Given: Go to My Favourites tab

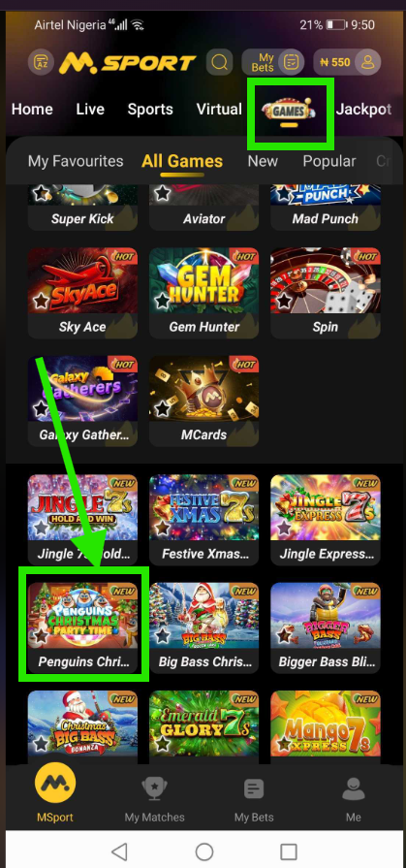Looking at the screenshot, I should pos(76,161).
